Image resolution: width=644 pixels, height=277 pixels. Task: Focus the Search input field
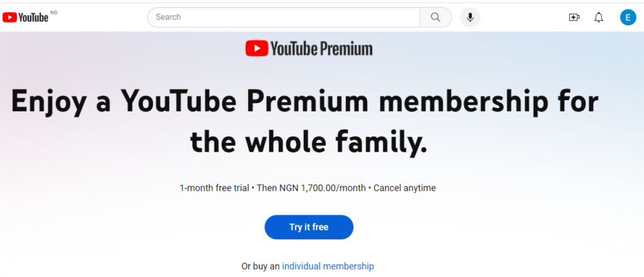(x=284, y=17)
